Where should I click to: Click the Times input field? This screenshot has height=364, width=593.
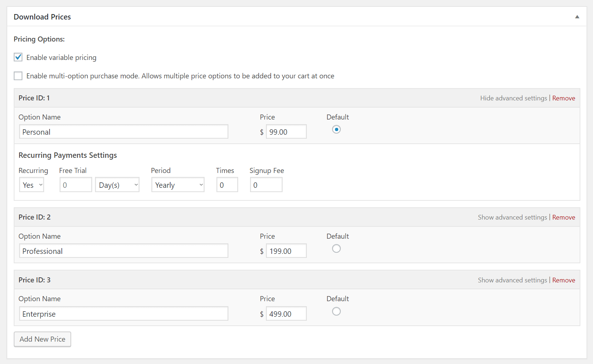(227, 185)
